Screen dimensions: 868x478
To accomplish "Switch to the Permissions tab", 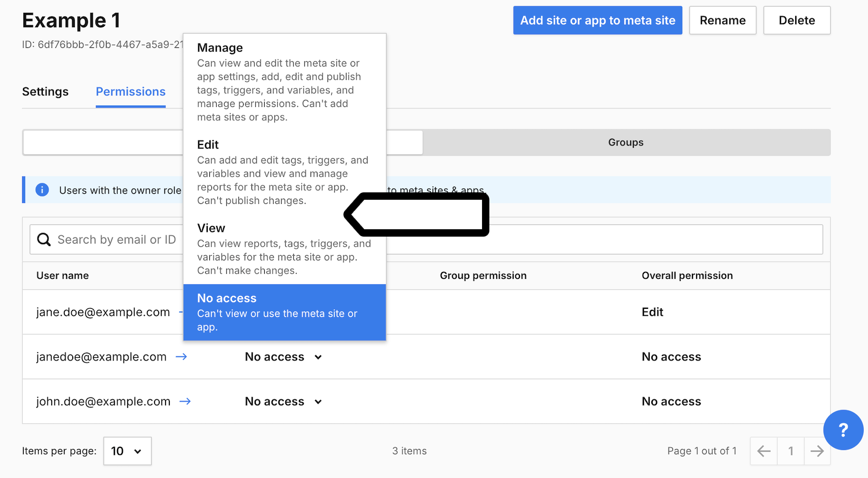I will 131,92.
